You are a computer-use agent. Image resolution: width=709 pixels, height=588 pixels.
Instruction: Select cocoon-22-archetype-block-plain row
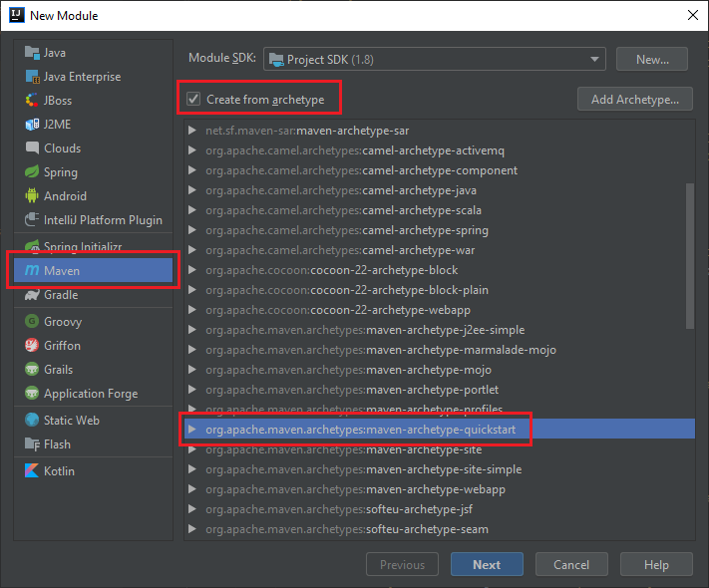point(440,290)
